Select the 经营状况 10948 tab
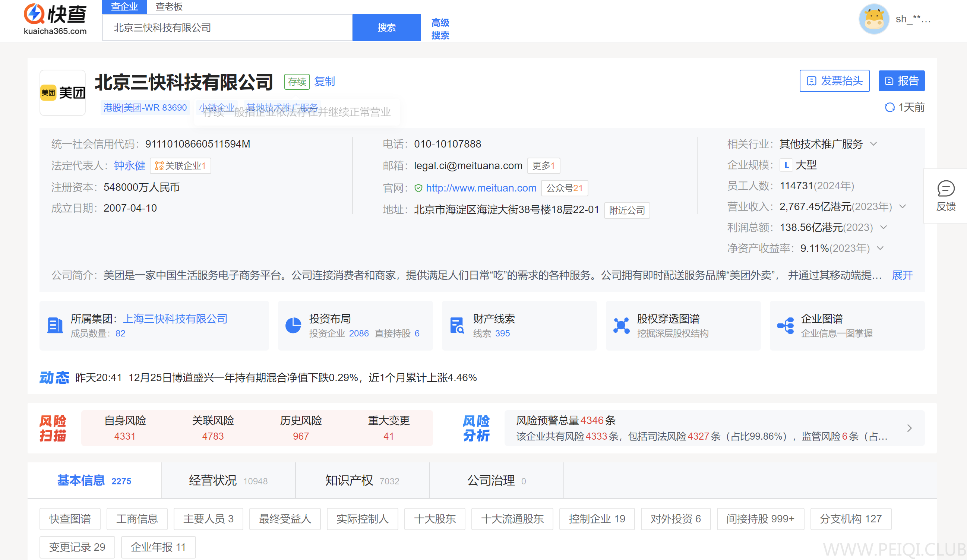 (x=228, y=480)
